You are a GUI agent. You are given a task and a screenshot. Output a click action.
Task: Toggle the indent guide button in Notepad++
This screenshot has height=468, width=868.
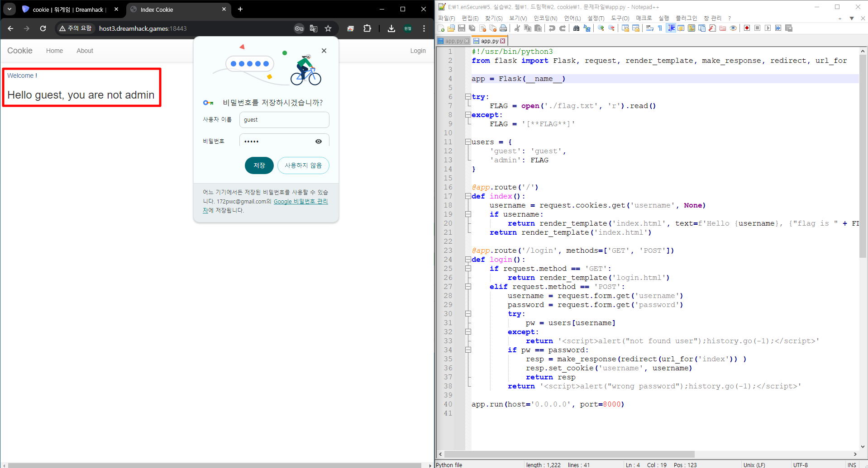coord(671,28)
